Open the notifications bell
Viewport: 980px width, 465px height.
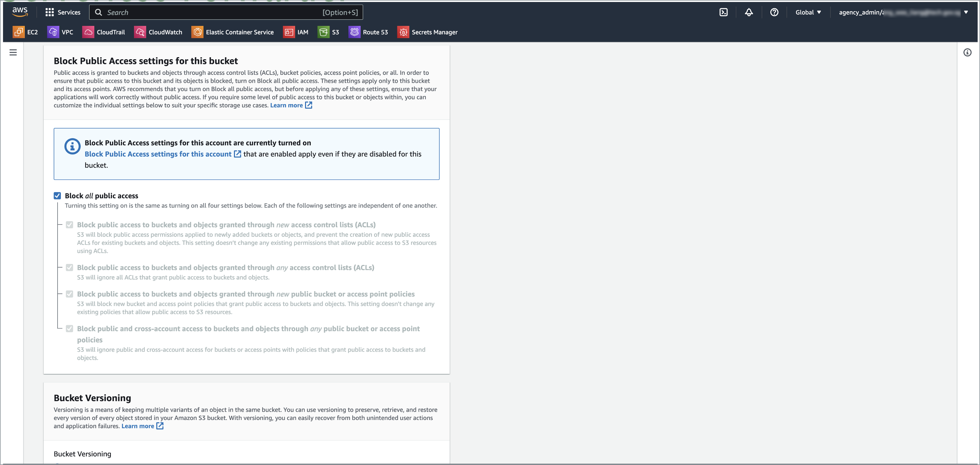pyautogui.click(x=749, y=12)
